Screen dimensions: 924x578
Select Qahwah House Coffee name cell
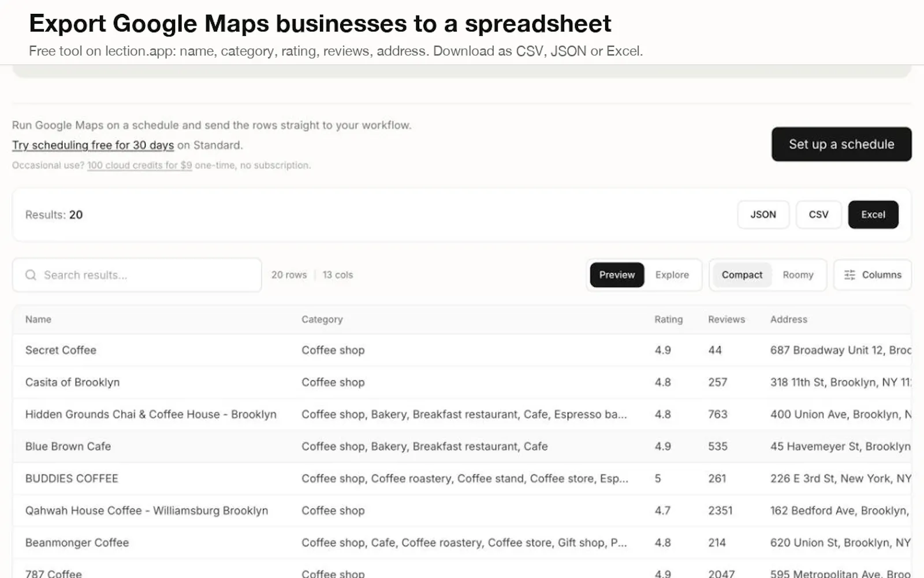[x=147, y=510]
